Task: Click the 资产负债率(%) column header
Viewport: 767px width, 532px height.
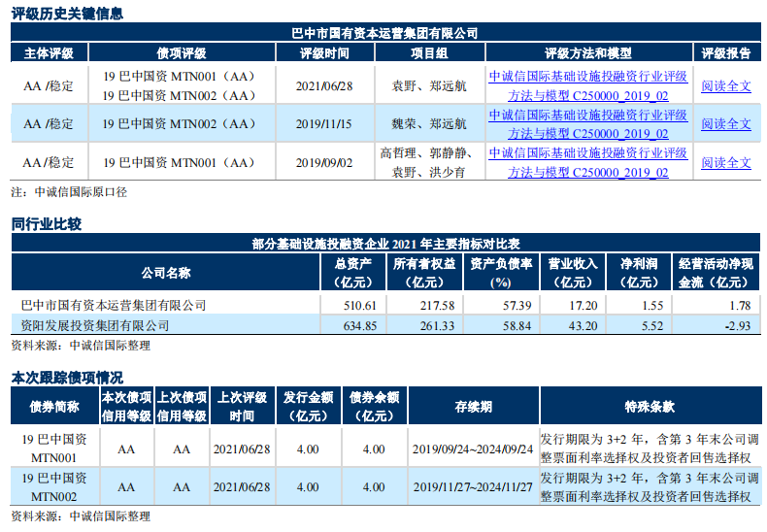Action: pos(501,273)
